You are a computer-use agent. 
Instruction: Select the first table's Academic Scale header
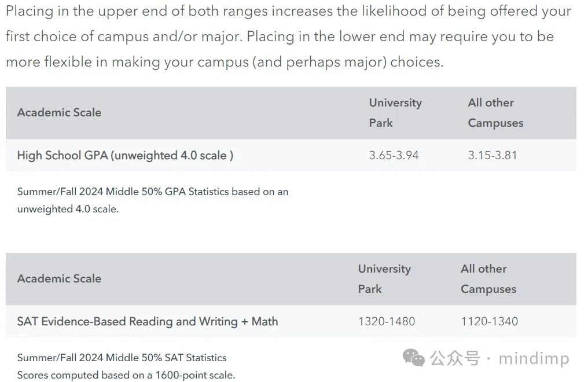pos(59,112)
